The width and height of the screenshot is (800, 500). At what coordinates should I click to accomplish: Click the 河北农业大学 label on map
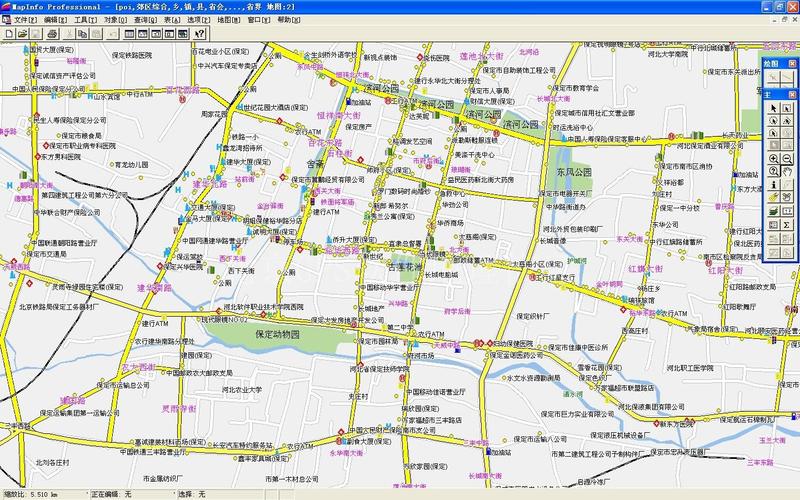242,389
